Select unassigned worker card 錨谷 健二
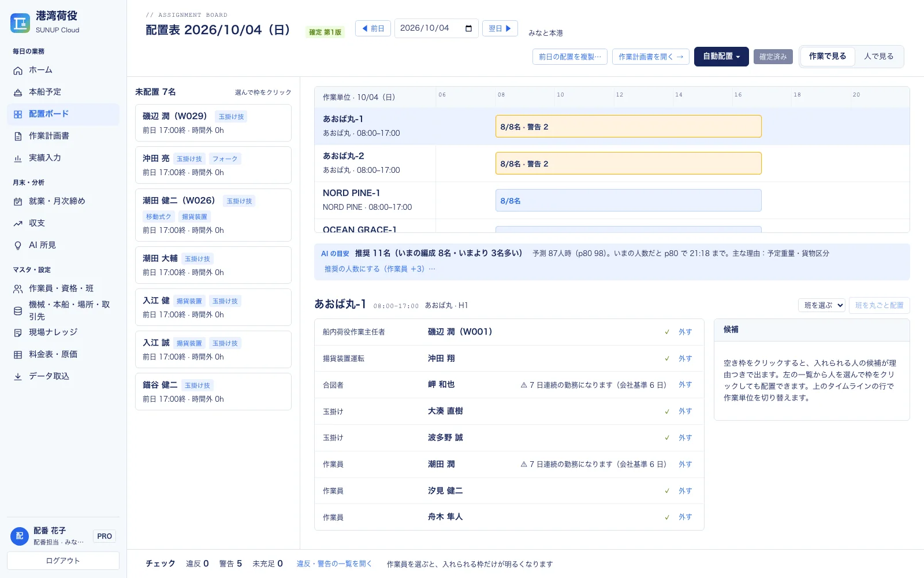Screen dimensions: 924x578 [x=213, y=391]
